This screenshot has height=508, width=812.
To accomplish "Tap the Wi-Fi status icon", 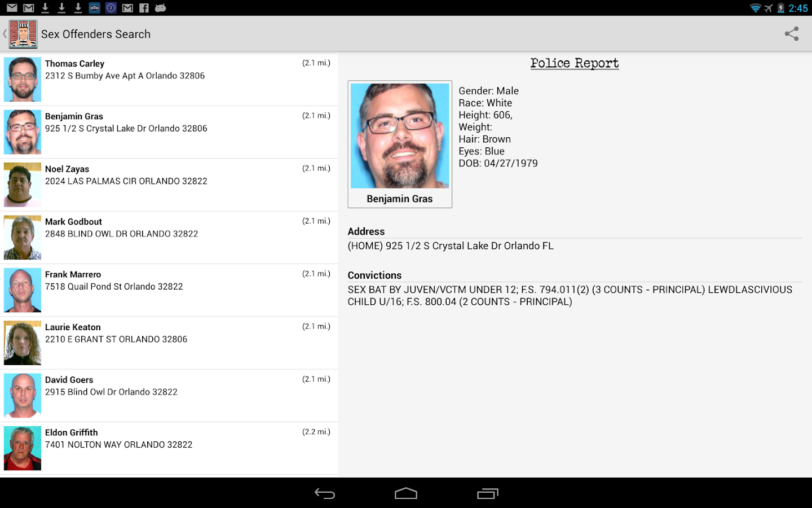I will pyautogui.click(x=756, y=8).
